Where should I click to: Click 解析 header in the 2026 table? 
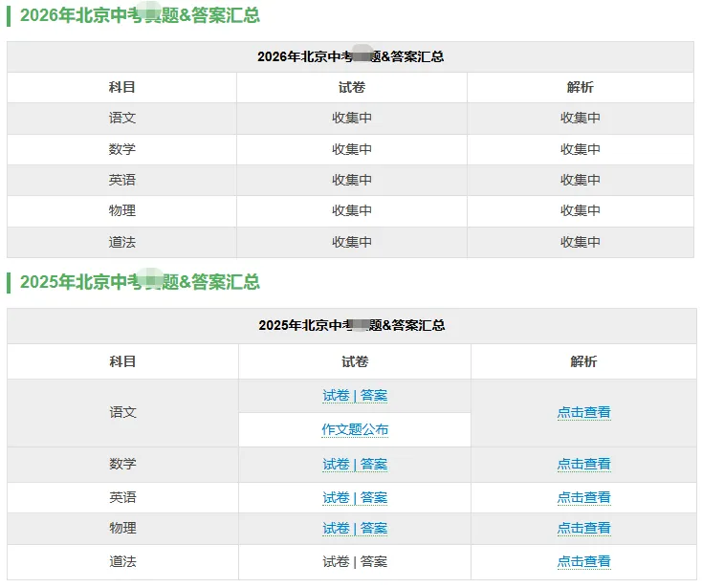[x=581, y=87]
